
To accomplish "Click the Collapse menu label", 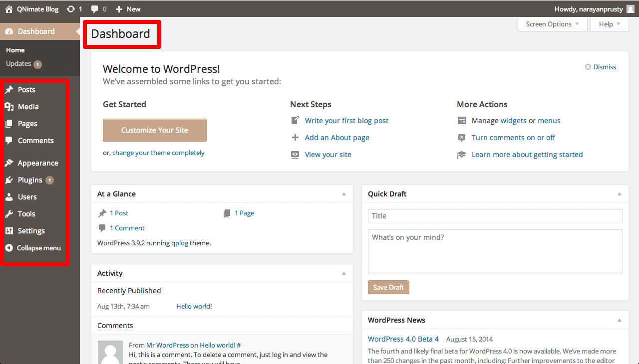I will point(39,248).
